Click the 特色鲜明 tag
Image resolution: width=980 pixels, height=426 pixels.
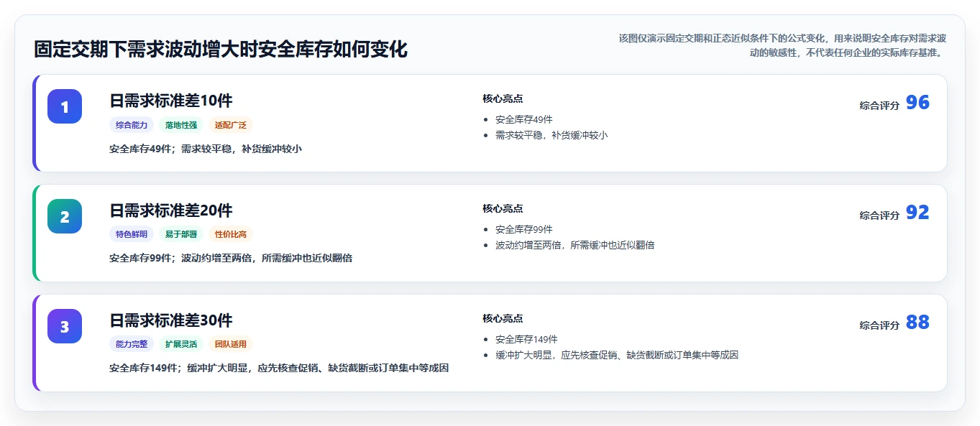[x=132, y=234]
